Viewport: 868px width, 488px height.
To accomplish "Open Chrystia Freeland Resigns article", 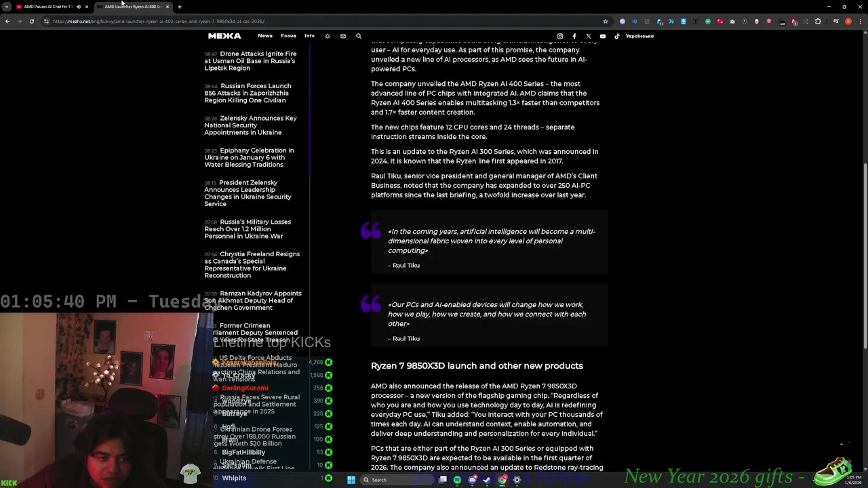I will click(x=252, y=264).
